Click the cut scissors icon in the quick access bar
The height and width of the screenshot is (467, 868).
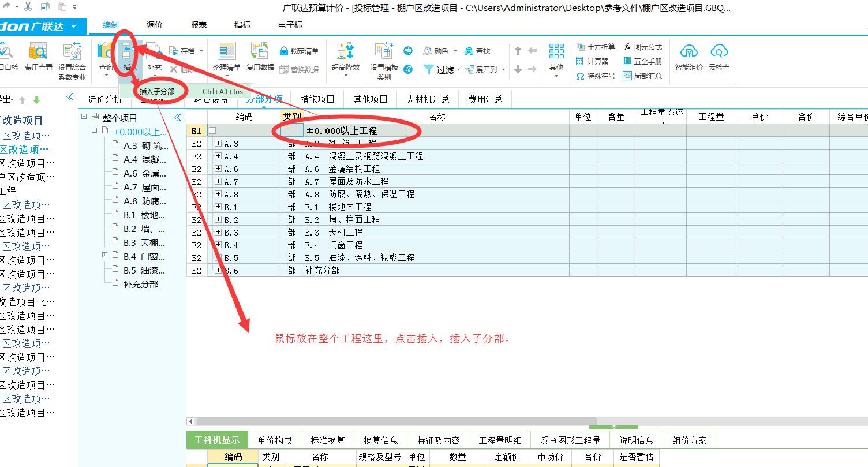coord(28,7)
